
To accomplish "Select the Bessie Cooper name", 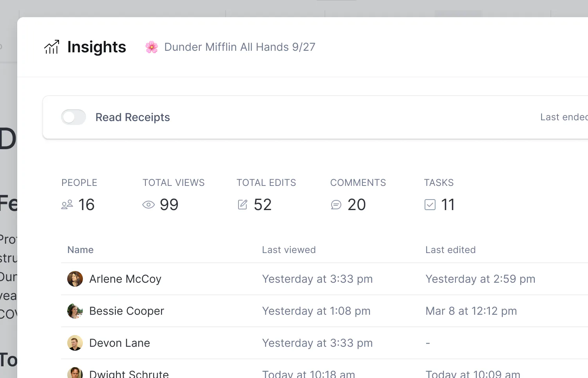I will coord(127,311).
